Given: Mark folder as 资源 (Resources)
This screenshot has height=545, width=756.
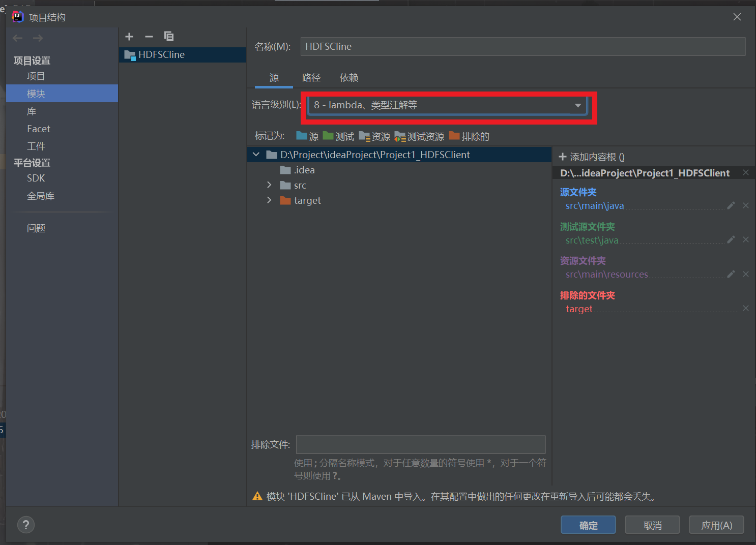Looking at the screenshot, I should click(x=374, y=136).
